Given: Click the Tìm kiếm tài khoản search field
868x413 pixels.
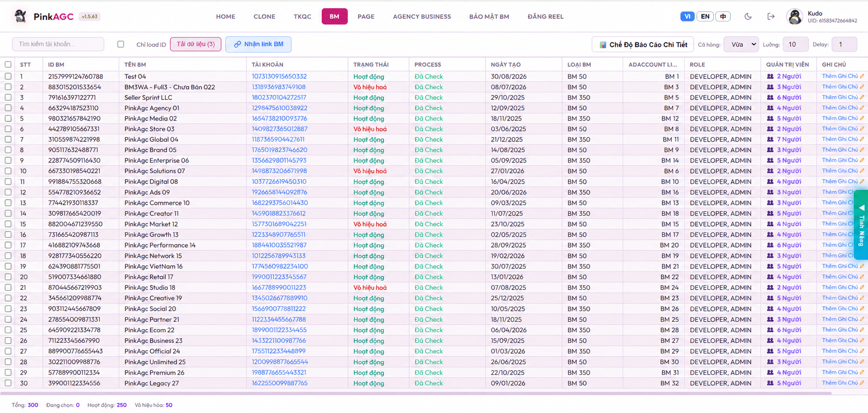Looking at the screenshot, I should pos(58,44).
